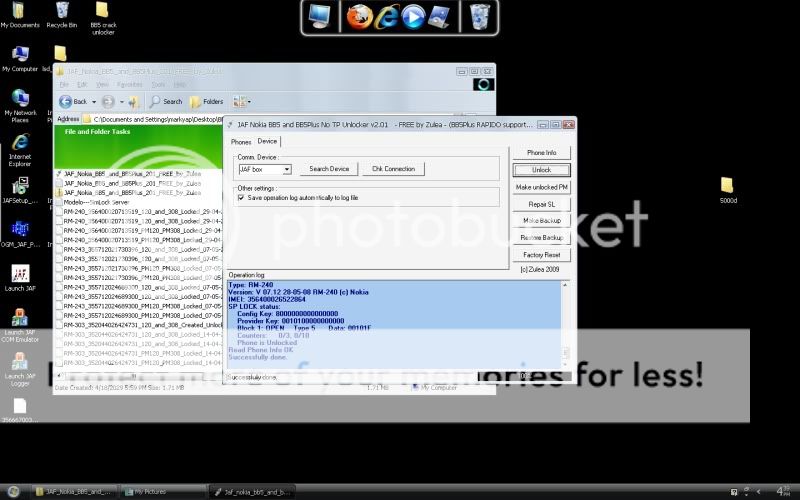Screen dimensions: 800x500
Task: Toggle Save operation log automatically checkbox
Action: point(240,198)
